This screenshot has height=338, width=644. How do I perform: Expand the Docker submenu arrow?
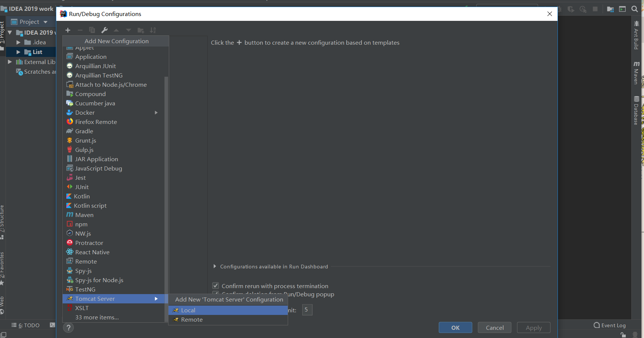click(156, 112)
